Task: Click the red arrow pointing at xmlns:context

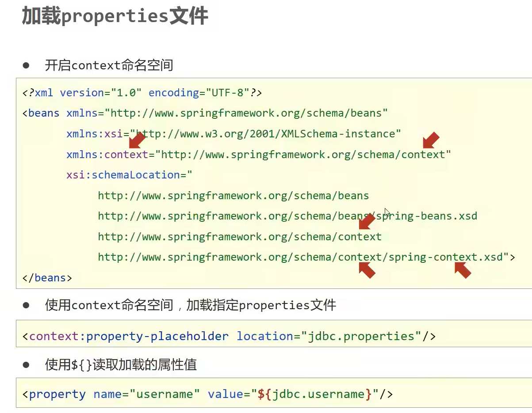Action: [137, 141]
